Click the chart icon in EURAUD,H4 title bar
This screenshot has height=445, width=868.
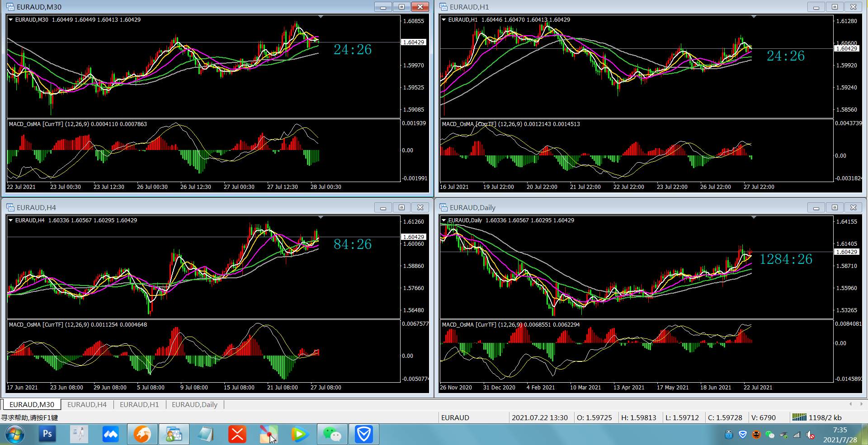[x=10, y=207]
